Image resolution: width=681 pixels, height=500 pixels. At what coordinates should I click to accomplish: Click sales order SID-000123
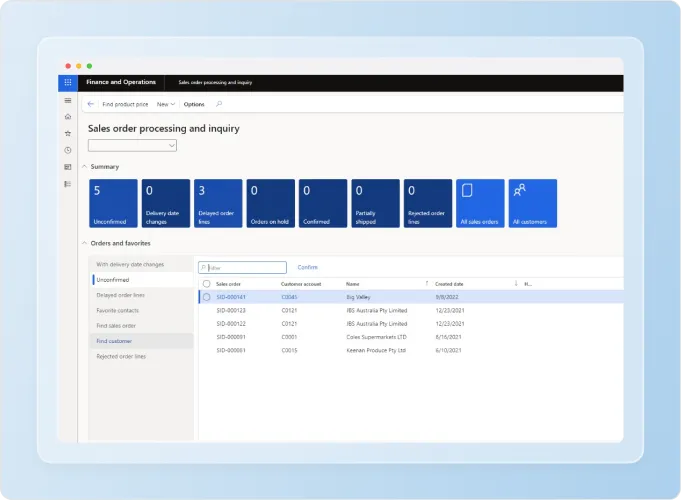click(231, 311)
